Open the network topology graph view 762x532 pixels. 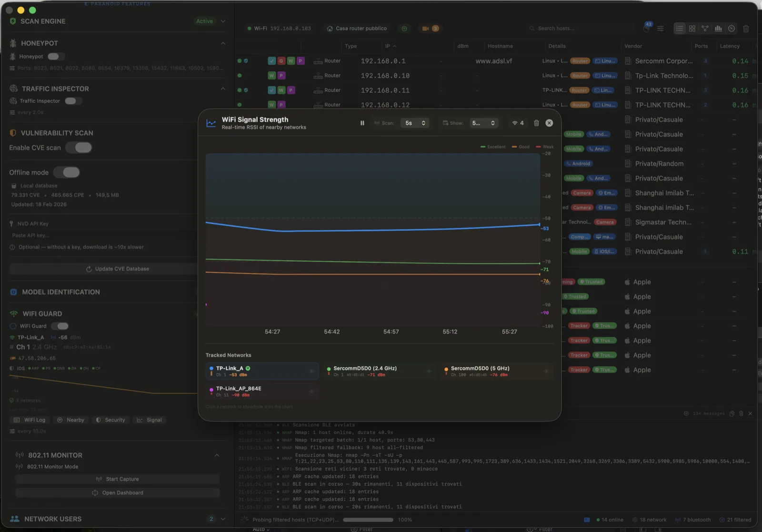point(705,29)
